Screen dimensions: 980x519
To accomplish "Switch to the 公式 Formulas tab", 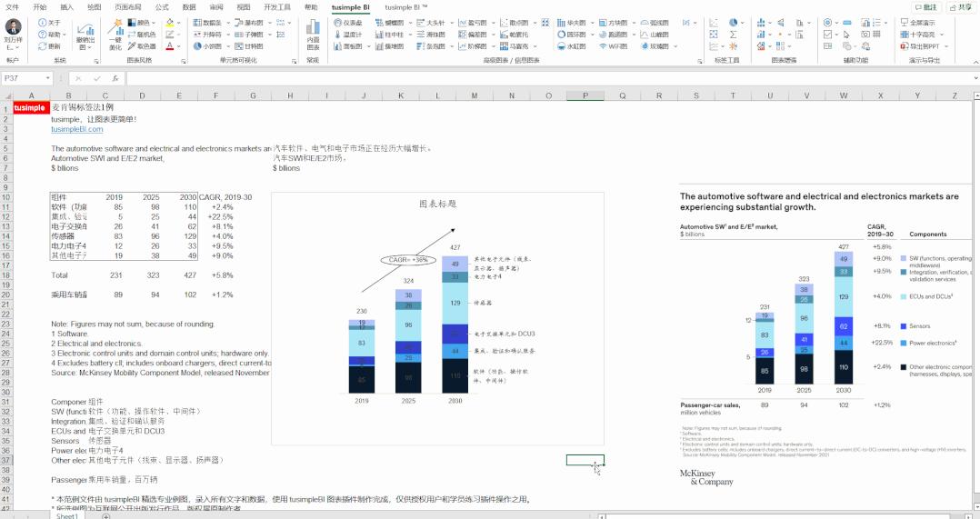I will coord(162,7).
